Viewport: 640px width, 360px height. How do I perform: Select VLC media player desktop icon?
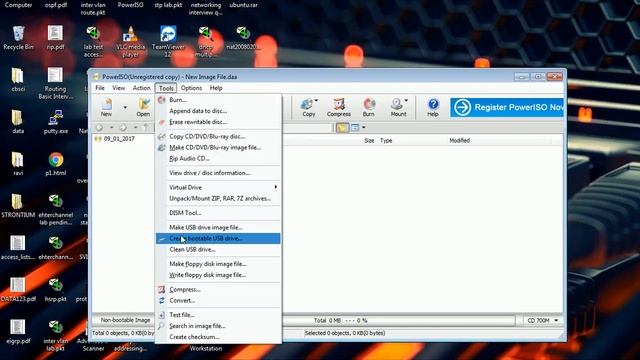(131, 41)
